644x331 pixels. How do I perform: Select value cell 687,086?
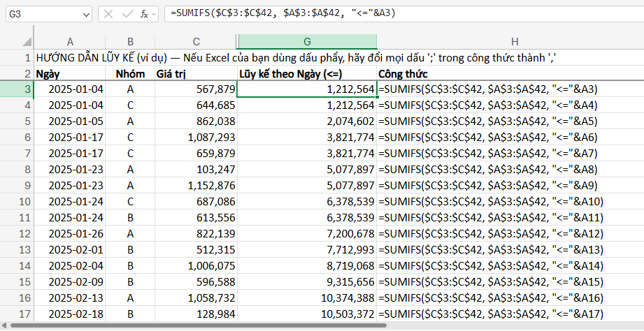point(196,201)
